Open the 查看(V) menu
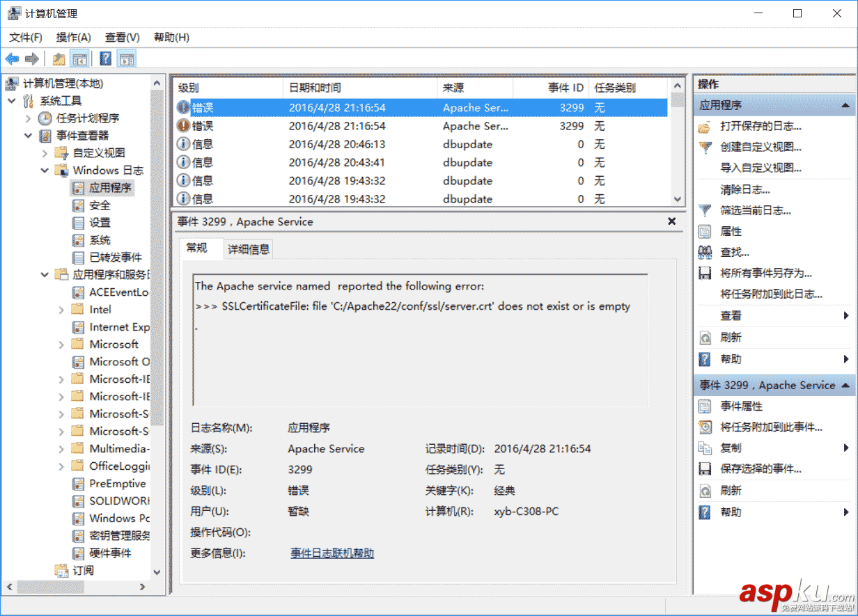858x616 pixels. click(123, 38)
